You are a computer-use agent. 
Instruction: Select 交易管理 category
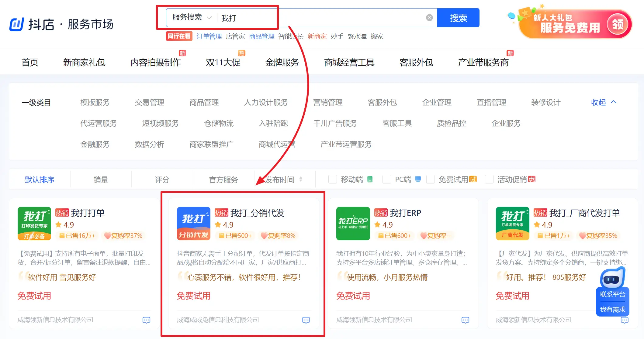[150, 102]
